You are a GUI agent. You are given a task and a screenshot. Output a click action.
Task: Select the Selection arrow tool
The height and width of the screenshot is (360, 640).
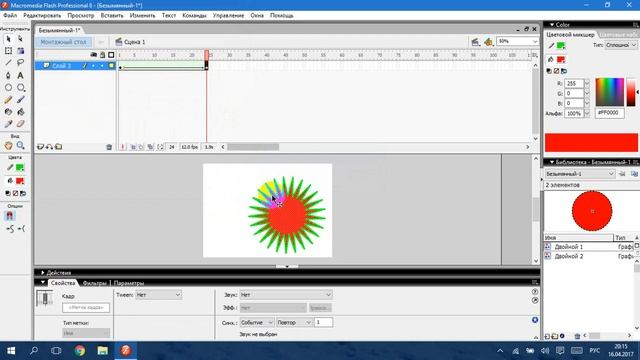[x=8, y=39]
